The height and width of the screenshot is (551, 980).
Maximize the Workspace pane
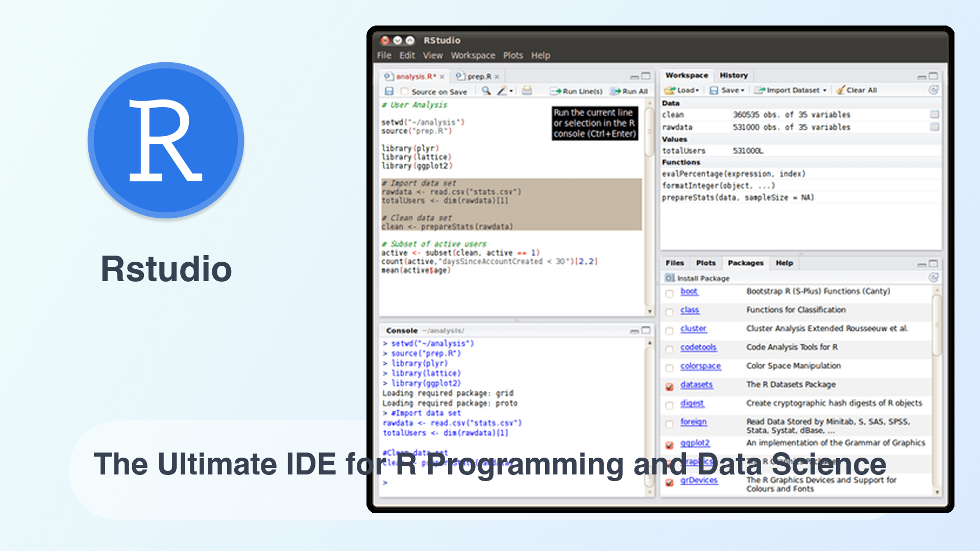[x=934, y=76]
